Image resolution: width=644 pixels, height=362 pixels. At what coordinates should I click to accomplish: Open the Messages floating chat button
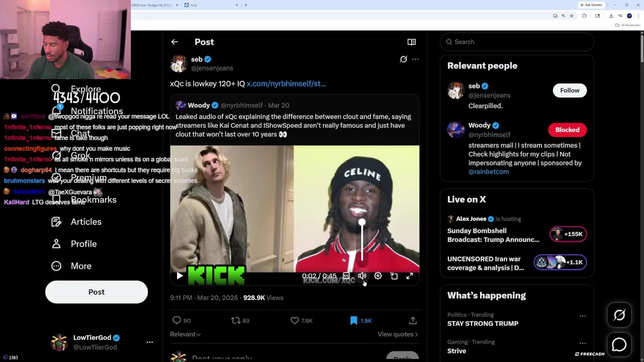[x=619, y=344]
